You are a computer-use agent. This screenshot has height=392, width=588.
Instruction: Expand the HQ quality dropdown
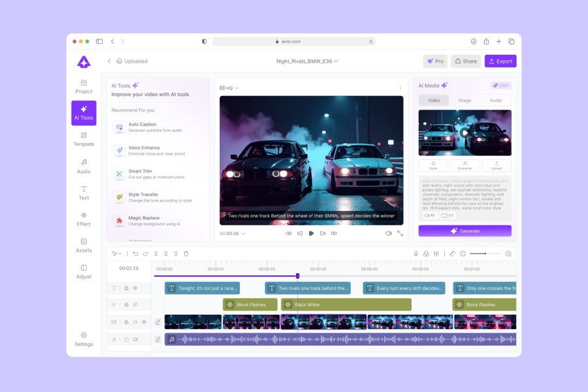click(229, 88)
